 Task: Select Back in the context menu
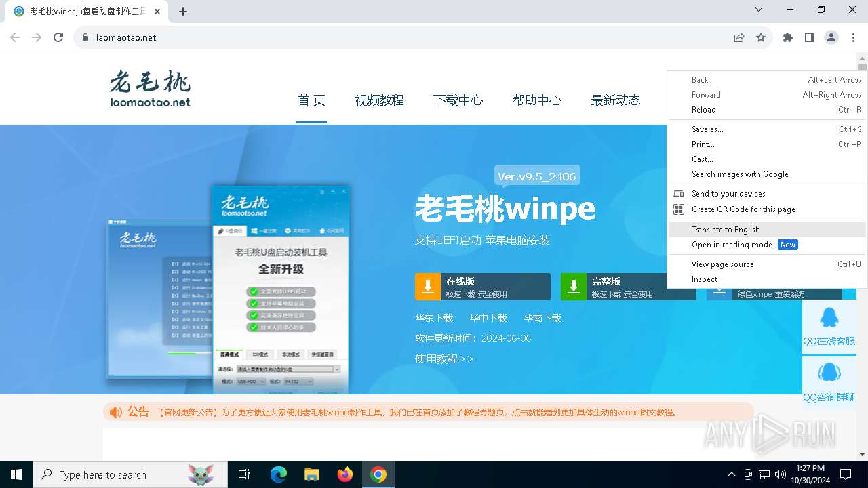(x=767, y=80)
